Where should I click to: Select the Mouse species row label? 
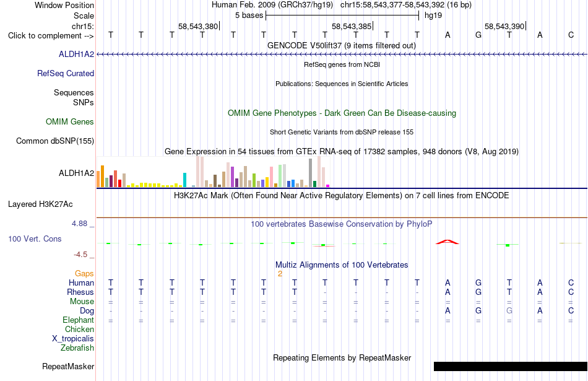pyautogui.click(x=82, y=302)
